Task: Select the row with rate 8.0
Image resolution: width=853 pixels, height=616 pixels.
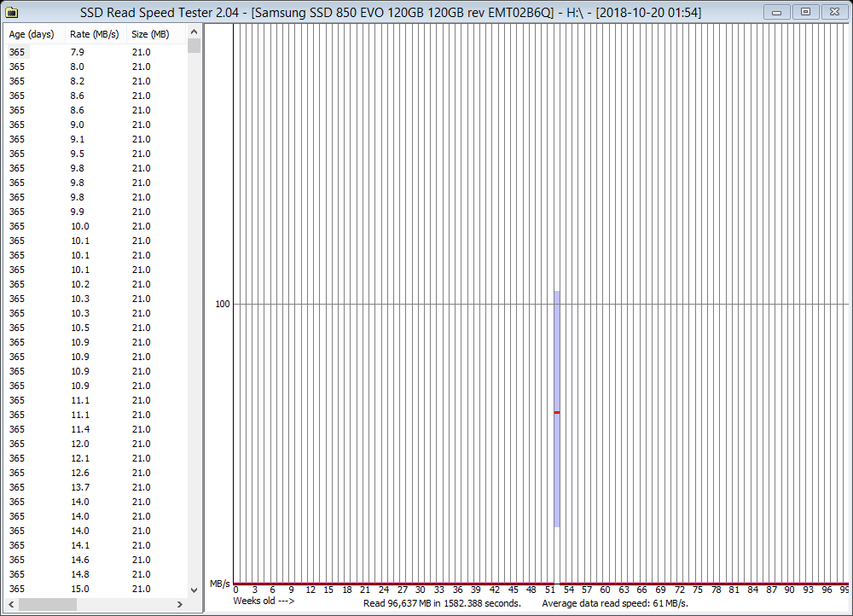Action: (96, 67)
